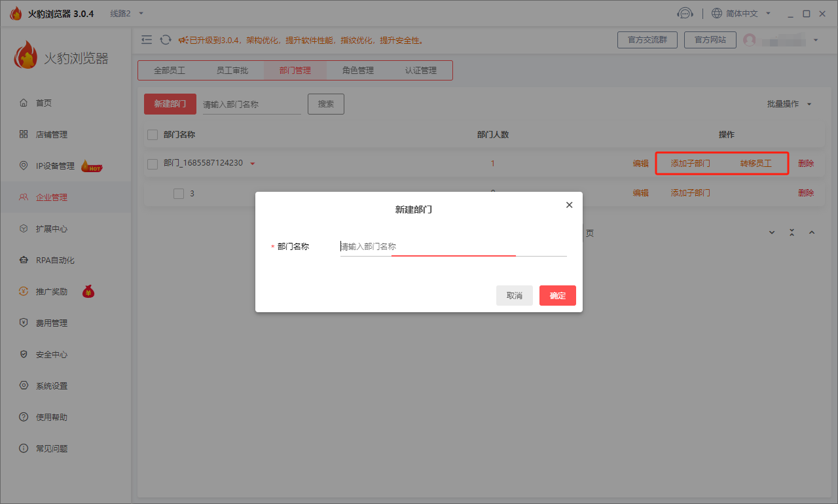Check the box for department 3
The image size is (838, 504).
pos(179,193)
